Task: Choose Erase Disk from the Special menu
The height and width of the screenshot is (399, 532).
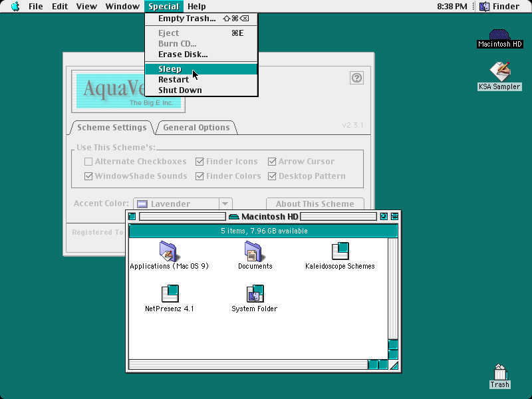Action: pyautogui.click(x=201, y=55)
